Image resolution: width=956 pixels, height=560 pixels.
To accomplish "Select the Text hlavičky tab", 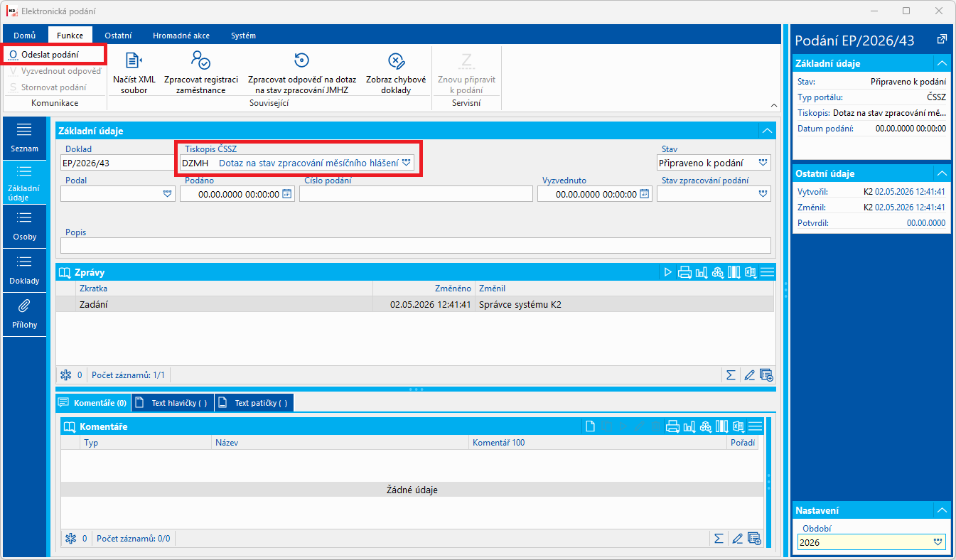I will click(x=173, y=403).
